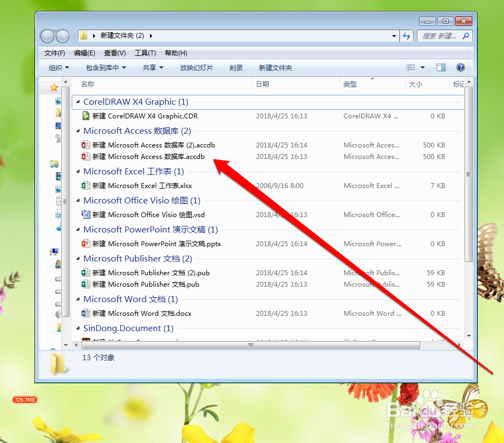Click inside the 搜索 search field
This screenshot has width=504, height=443.
[439, 36]
